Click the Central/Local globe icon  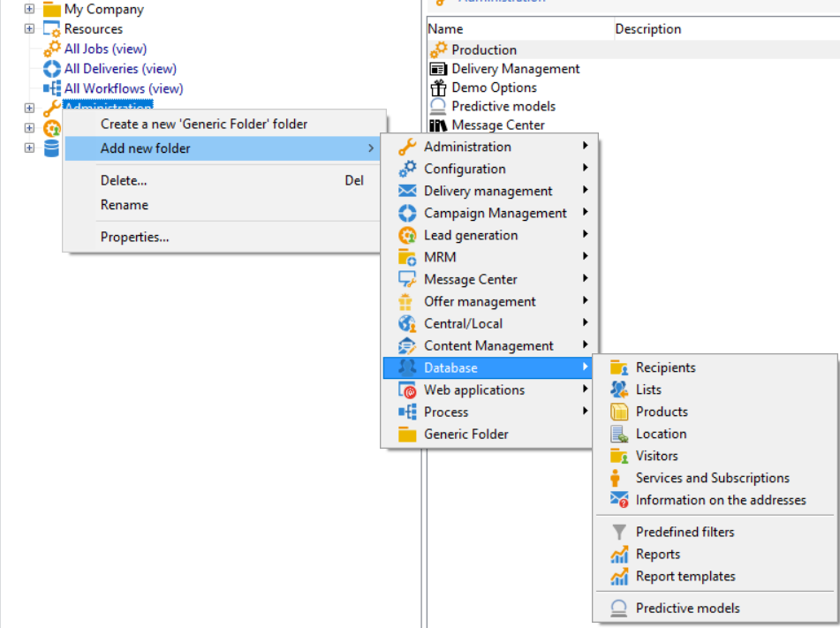pyautogui.click(x=407, y=323)
